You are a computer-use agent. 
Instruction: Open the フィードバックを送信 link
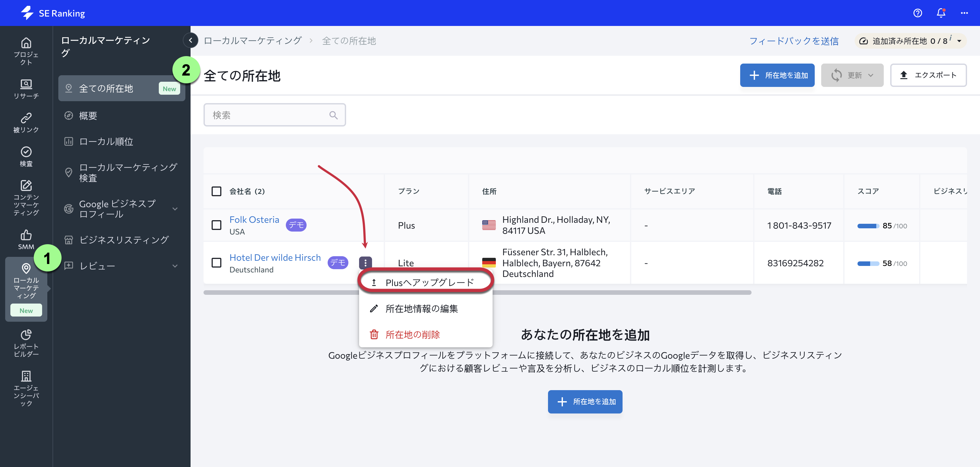(x=794, y=41)
